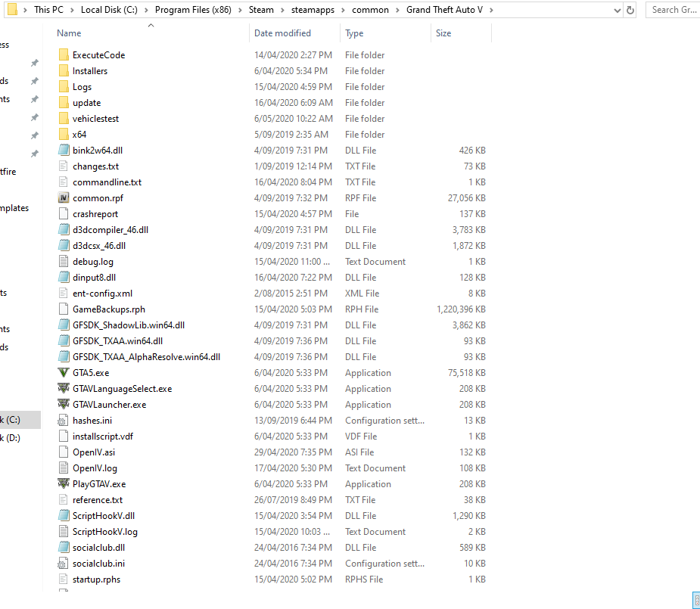Expand the chevron after Steam breadcrumb
Image resolution: width=700 pixels, height=609 pixels.
pos(282,10)
